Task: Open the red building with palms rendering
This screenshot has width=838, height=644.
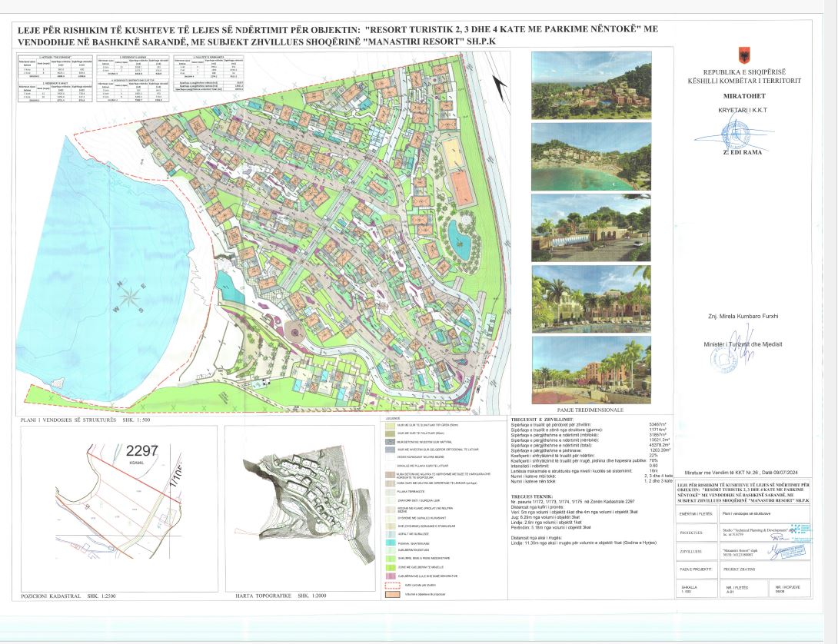Action: click(x=591, y=370)
